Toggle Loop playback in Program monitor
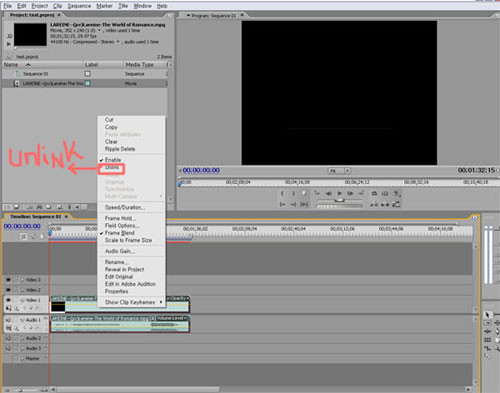500x393 pixels. [x=374, y=193]
